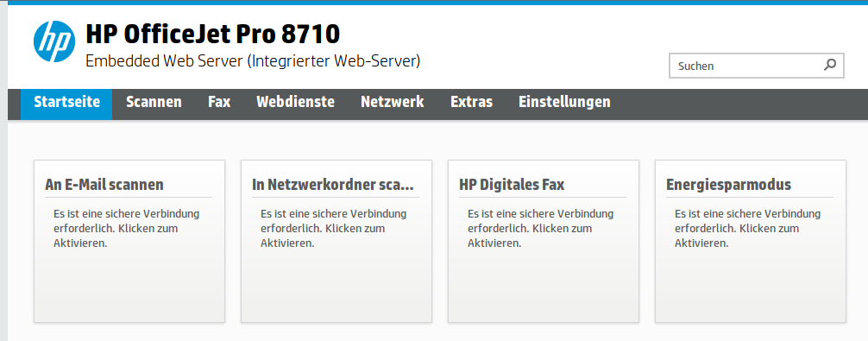868x341 pixels.
Task: Click activation message under An E-Mail scannen
Action: (126, 229)
